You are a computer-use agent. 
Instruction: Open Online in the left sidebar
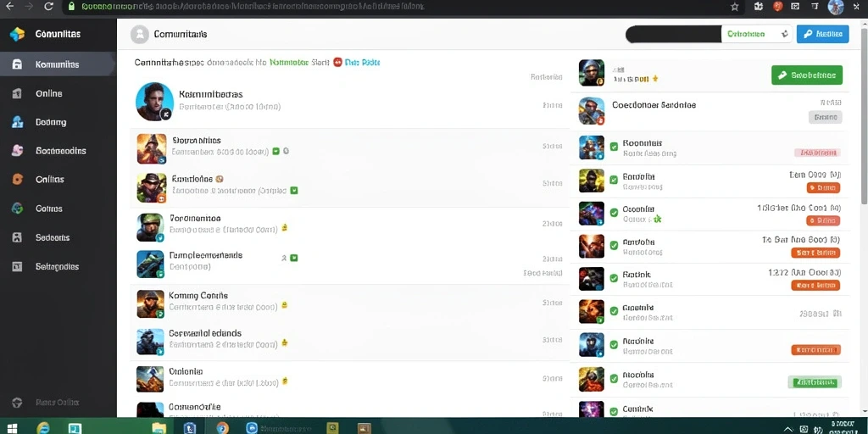pos(48,93)
